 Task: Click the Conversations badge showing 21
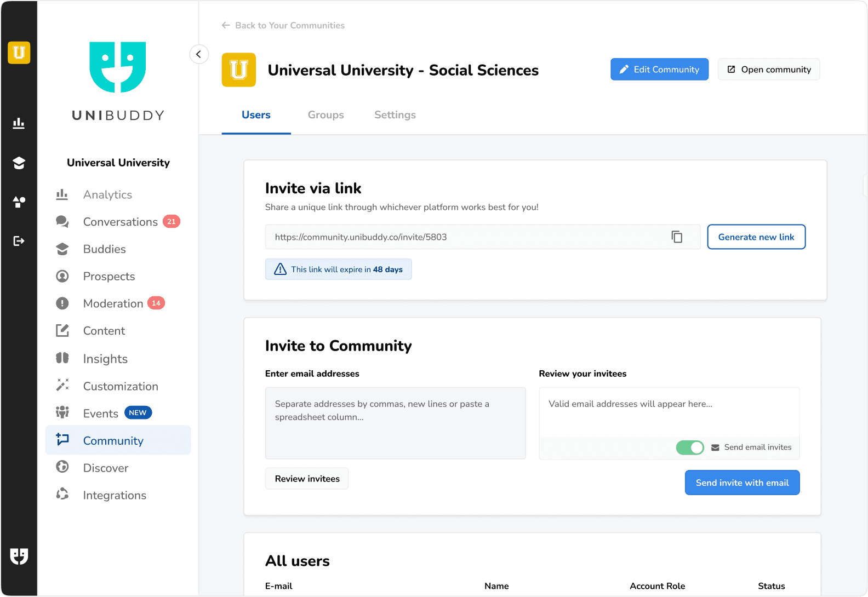[x=172, y=221]
